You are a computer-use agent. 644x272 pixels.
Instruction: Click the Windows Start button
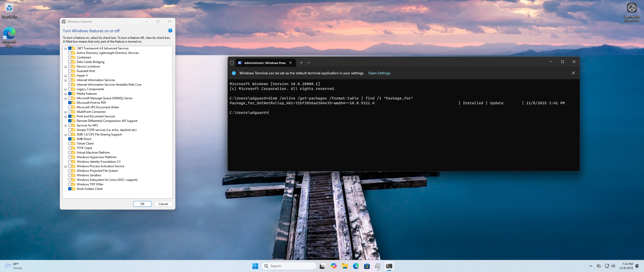pyautogui.click(x=255, y=266)
